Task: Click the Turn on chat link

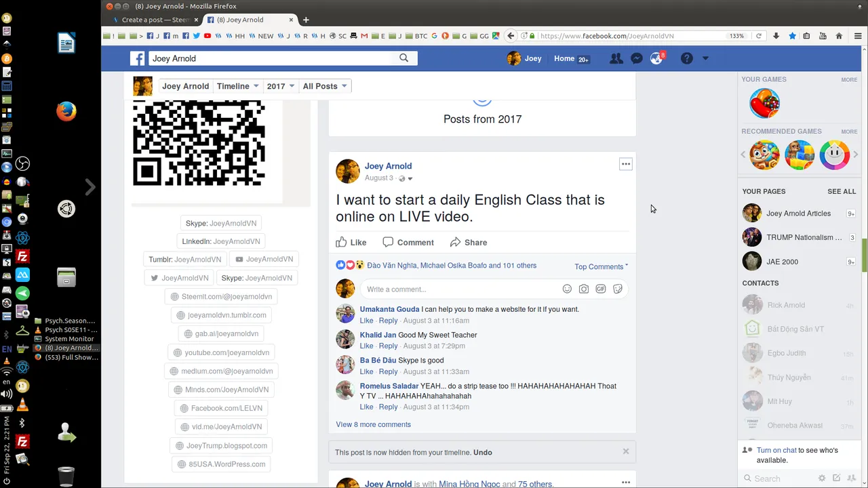Action: (776, 450)
